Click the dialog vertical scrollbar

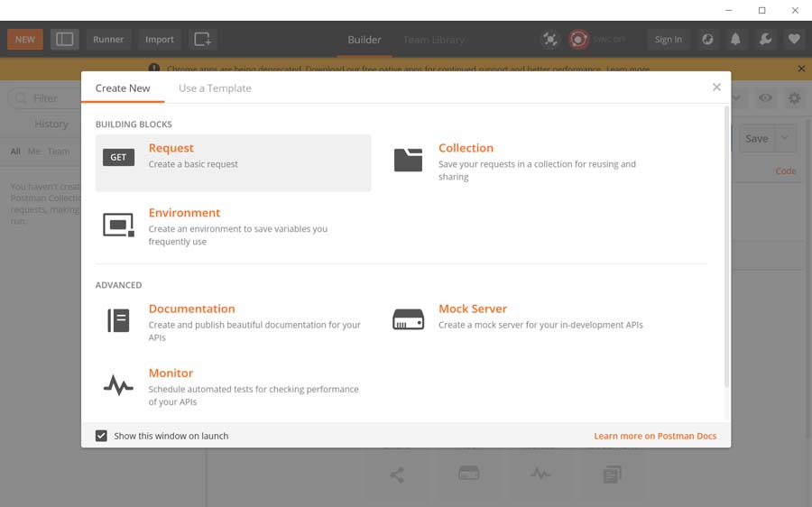(726, 246)
